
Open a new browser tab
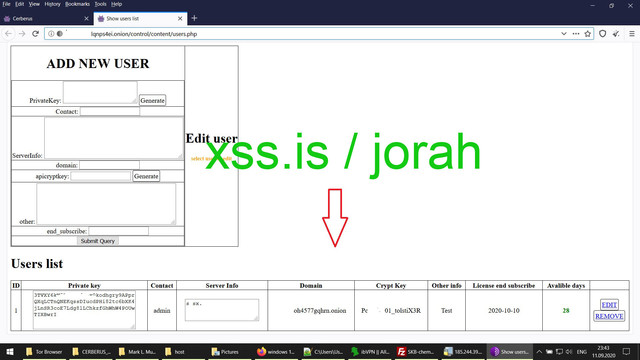coord(194,18)
